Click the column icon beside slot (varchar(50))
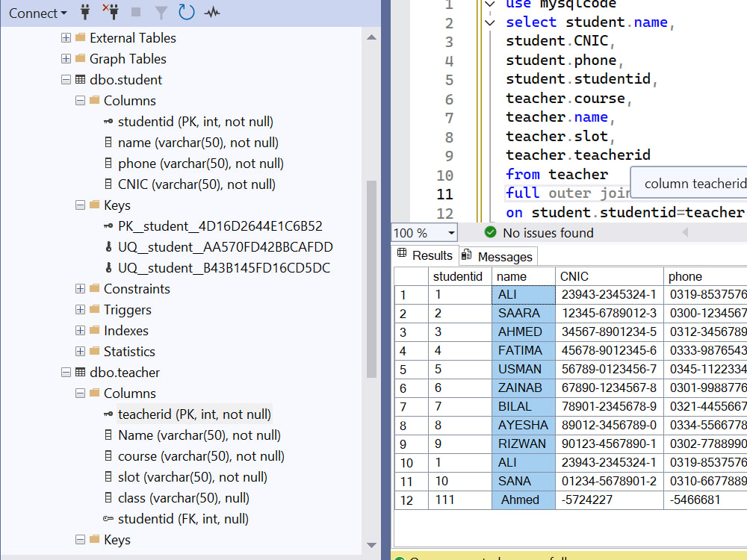The image size is (747, 560). 108,476
